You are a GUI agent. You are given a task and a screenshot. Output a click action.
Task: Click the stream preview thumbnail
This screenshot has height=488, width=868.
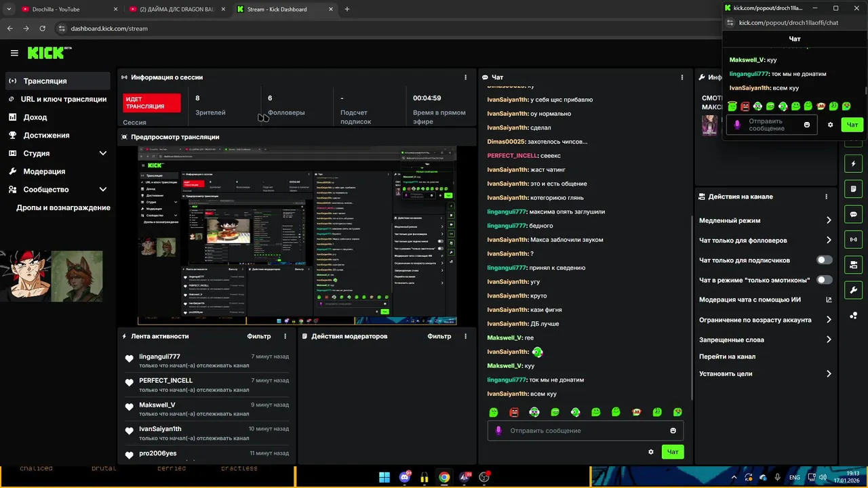coord(297,235)
